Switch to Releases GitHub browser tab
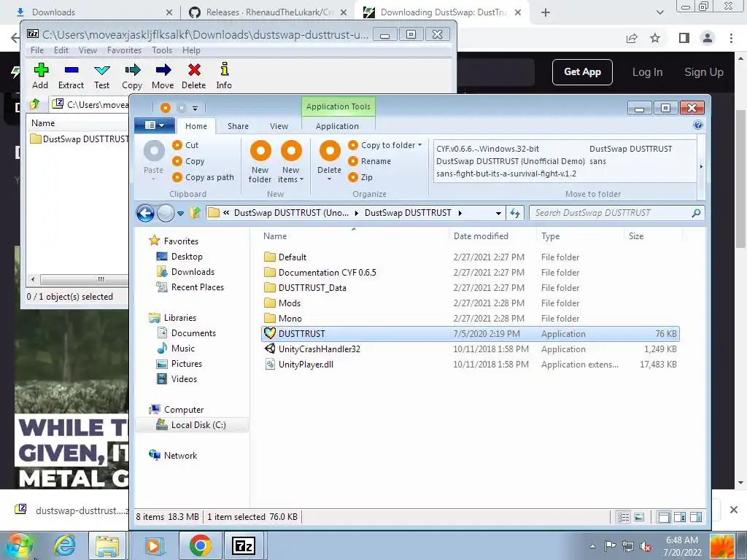Image resolution: width=747 pixels, height=560 pixels. [x=267, y=12]
